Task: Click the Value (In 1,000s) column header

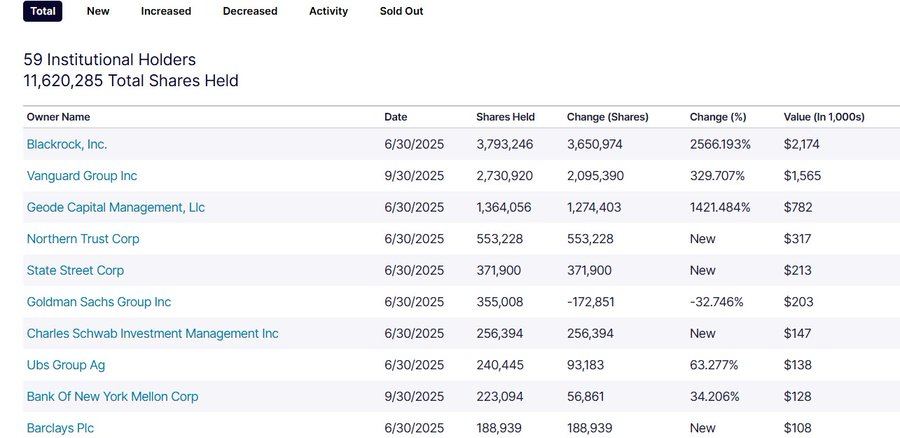Action: pyautogui.click(x=826, y=117)
